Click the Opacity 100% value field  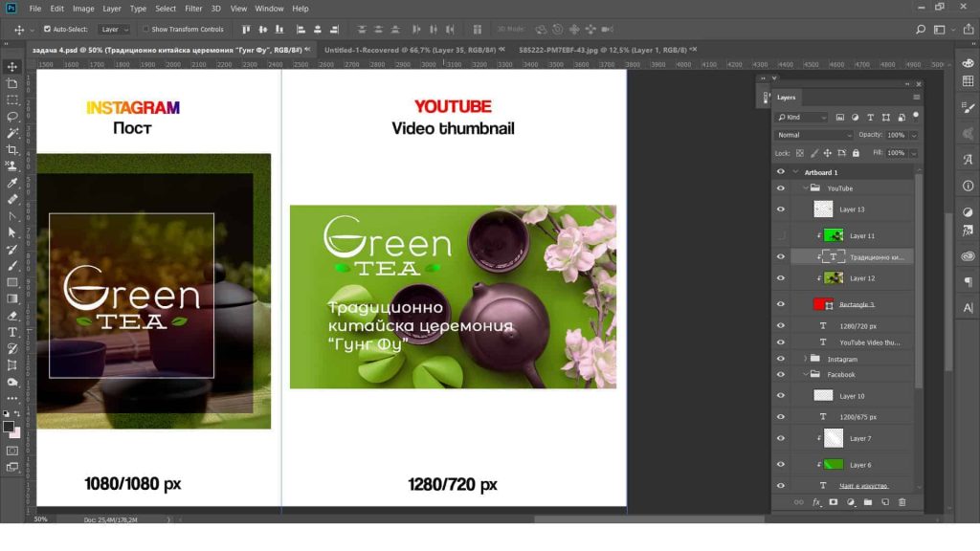tap(896, 135)
